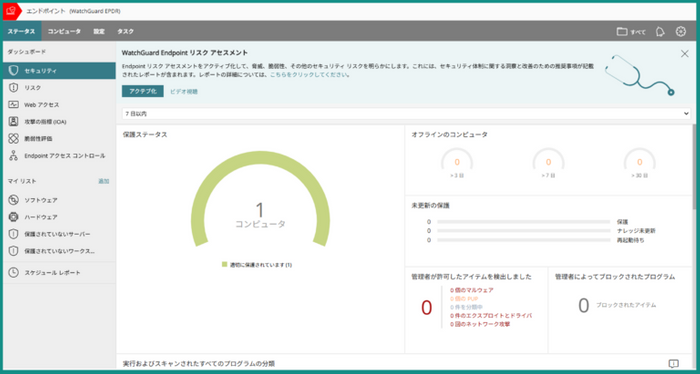
Task: Click the > 30 日 offline gauge
Action: pyautogui.click(x=639, y=161)
